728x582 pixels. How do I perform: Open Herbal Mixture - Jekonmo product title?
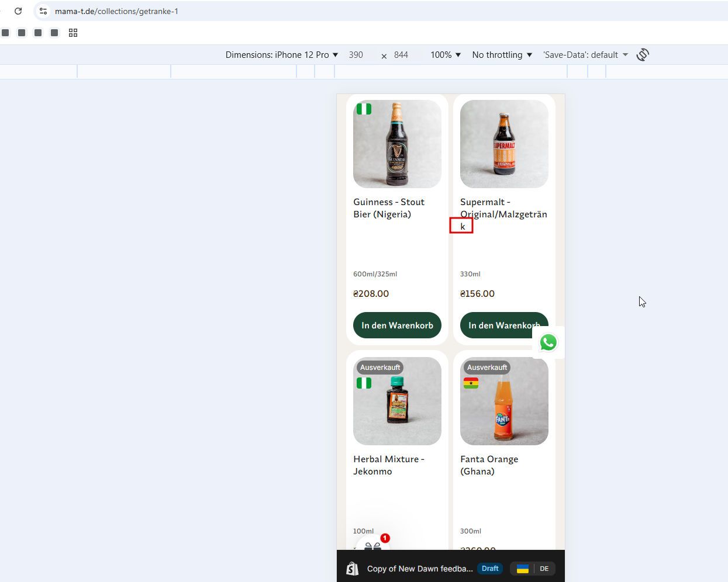389,465
